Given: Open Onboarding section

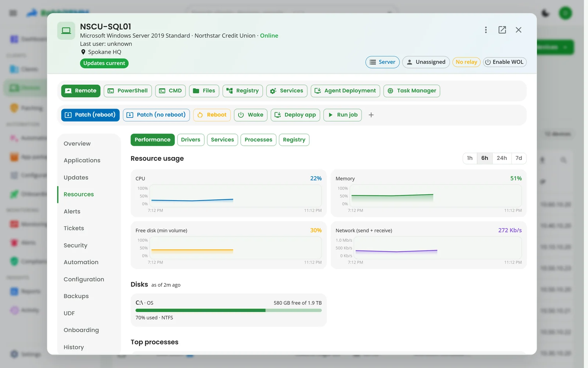Looking at the screenshot, I should (x=89, y=330).
